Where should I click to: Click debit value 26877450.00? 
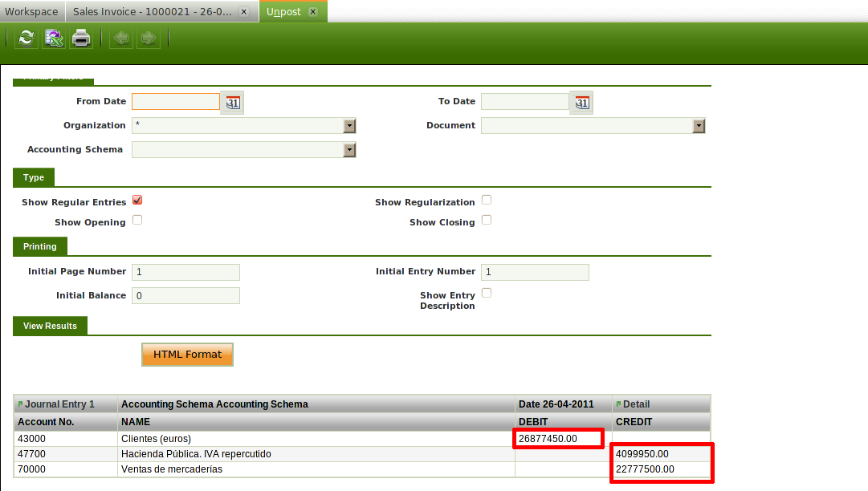click(548, 439)
